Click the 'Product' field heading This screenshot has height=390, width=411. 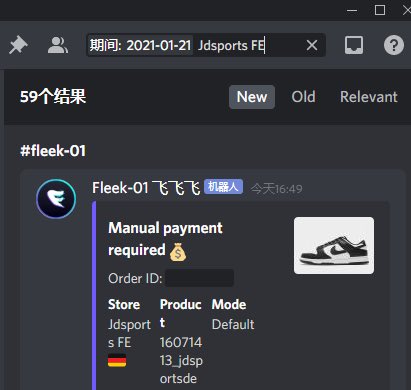click(x=180, y=313)
